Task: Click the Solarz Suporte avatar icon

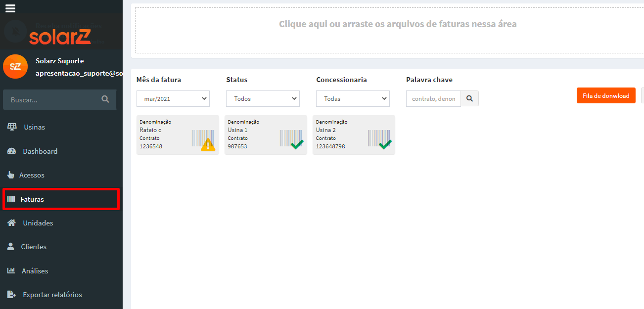Action: point(15,67)
